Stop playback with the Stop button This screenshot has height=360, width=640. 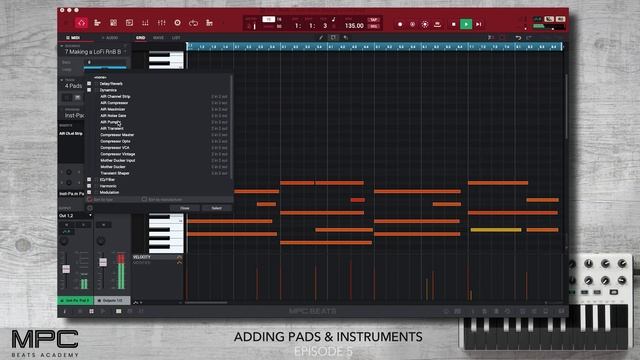coord(453,24)
